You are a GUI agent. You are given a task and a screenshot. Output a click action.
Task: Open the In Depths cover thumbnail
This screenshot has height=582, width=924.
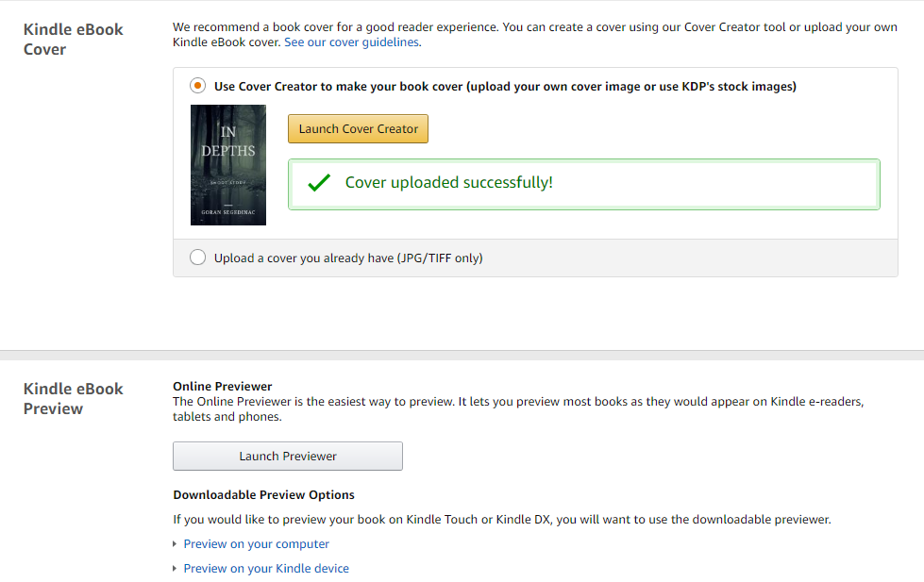228,165
